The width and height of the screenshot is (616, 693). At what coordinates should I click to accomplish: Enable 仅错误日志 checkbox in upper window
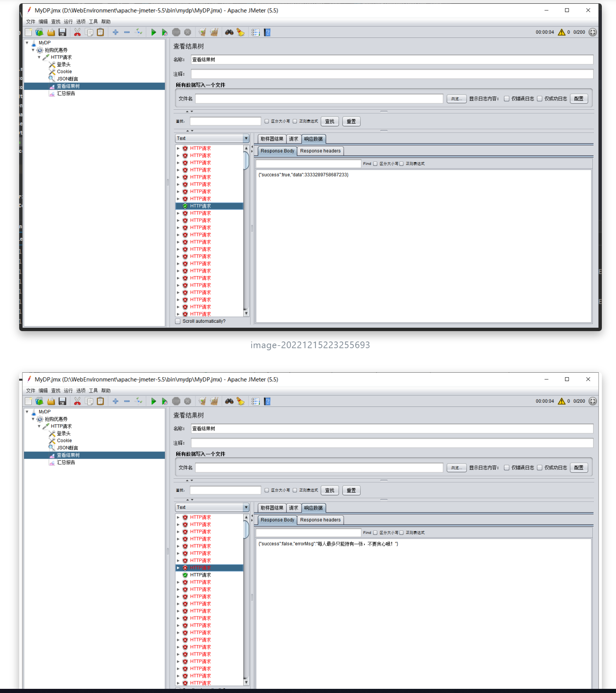tap(506, 99)
